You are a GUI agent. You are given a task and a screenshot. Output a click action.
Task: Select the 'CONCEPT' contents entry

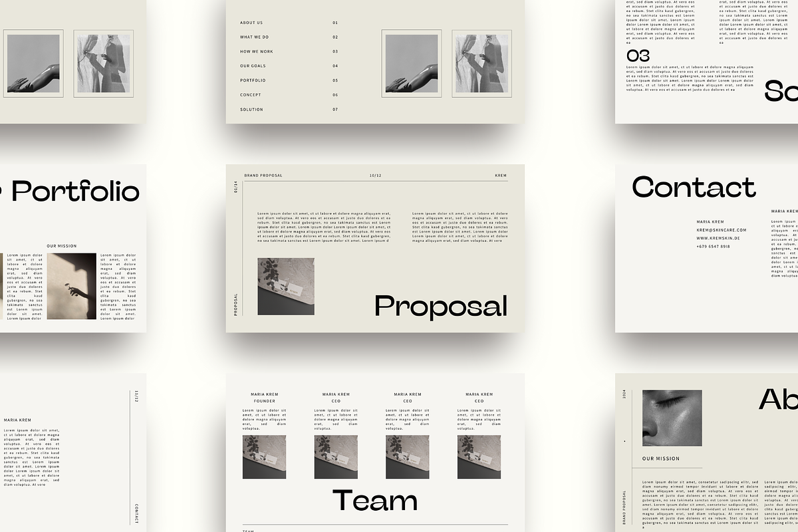(x=251, y=95)
